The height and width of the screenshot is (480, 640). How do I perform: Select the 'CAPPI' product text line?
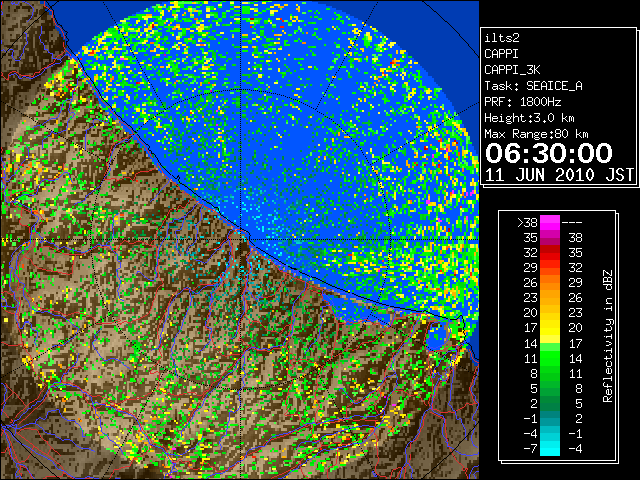click(501, 54)
